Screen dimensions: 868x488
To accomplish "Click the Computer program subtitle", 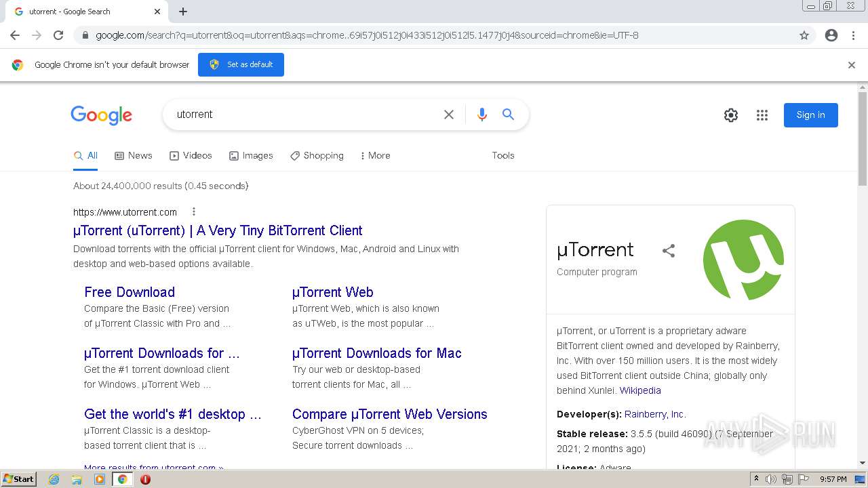I will click(x=597, y=272).
